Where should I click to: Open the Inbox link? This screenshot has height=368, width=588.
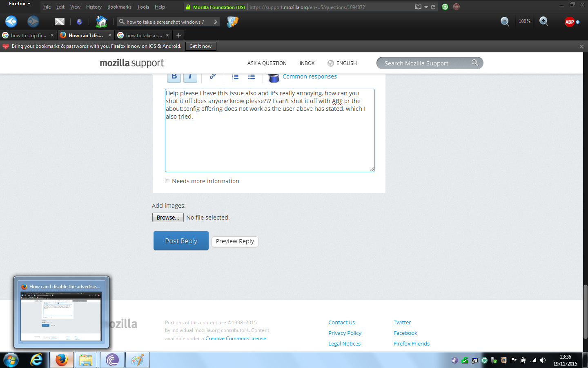307,63
